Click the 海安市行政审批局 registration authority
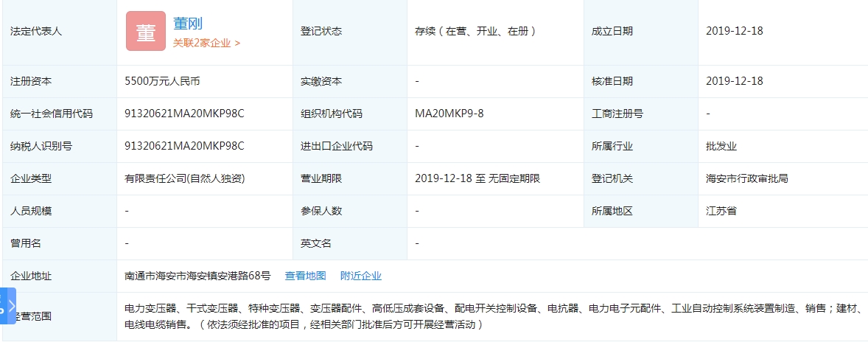Screen dimensions: 868x345 coord(747,178)
